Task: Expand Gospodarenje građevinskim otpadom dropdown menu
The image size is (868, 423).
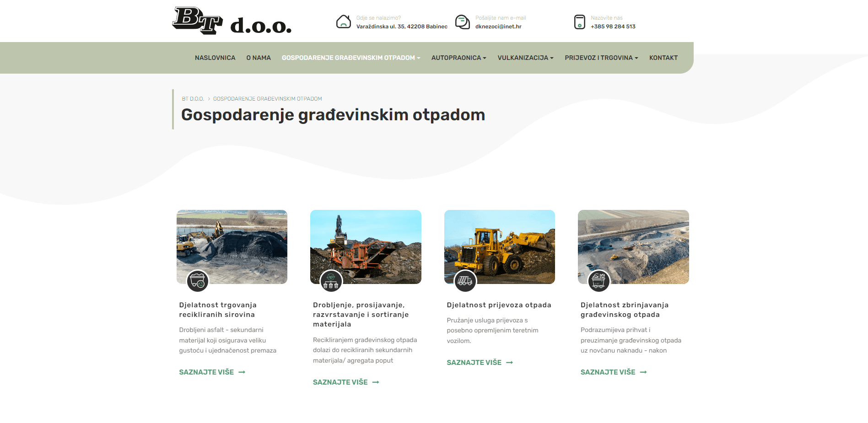Action: click(351, 58)
